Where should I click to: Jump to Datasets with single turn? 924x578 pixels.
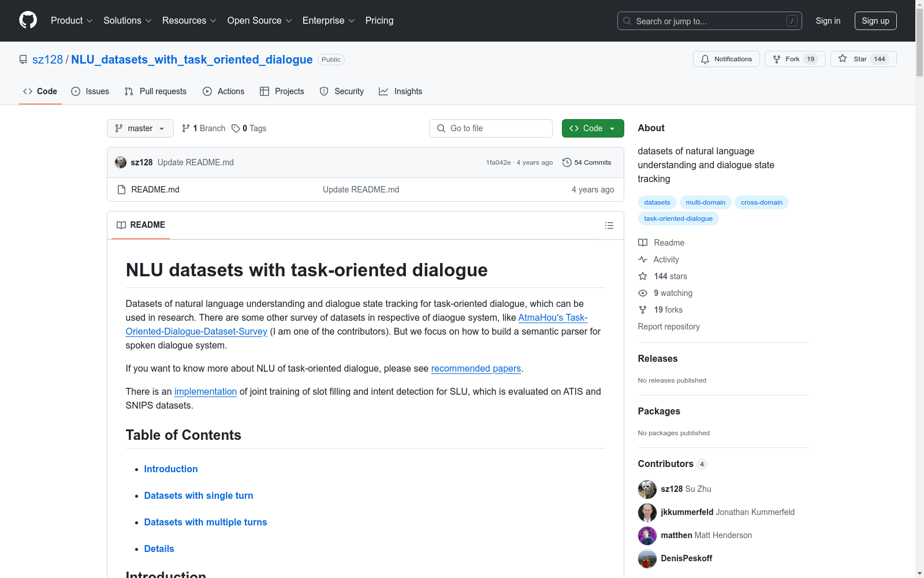coord(199,495)
